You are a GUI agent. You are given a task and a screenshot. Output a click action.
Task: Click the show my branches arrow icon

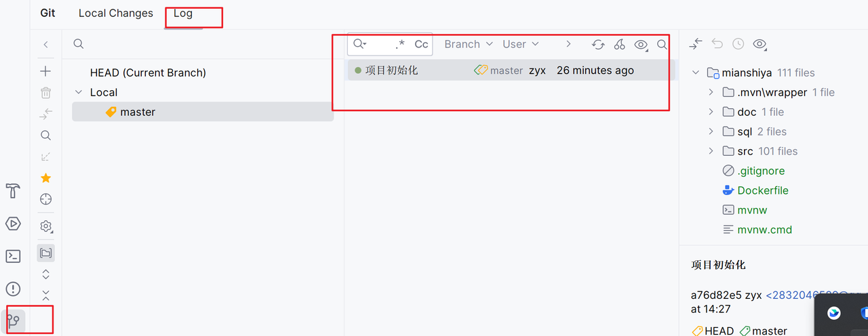pos(46,156)
